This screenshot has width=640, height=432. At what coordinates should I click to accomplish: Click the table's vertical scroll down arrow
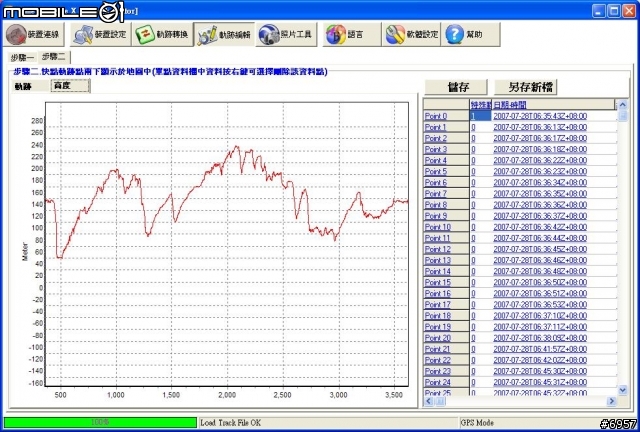click(x=622, y=390)
